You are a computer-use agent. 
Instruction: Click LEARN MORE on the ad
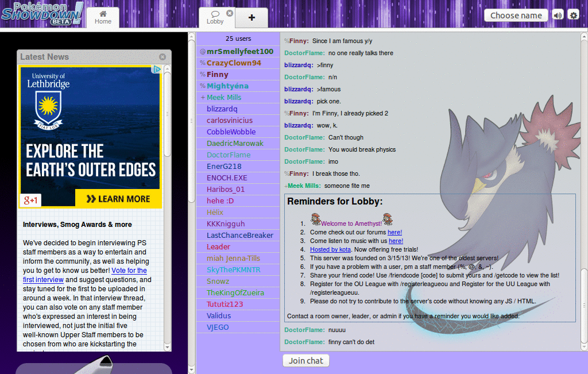[118, 199]
